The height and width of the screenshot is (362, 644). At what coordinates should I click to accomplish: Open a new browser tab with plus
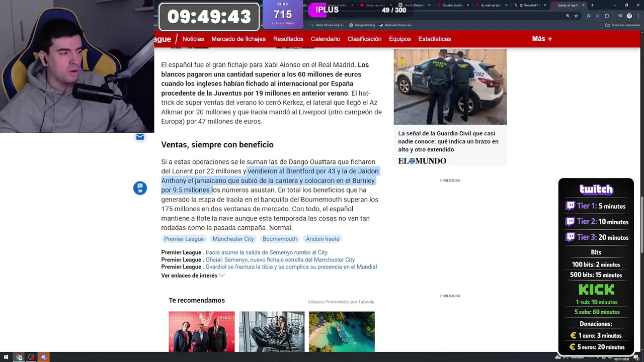click(592, 5)
